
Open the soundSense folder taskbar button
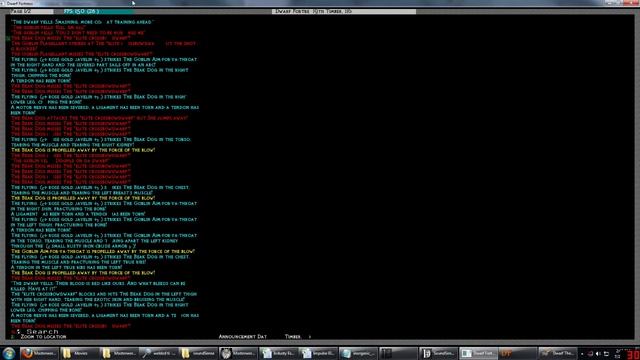(198, 353)
